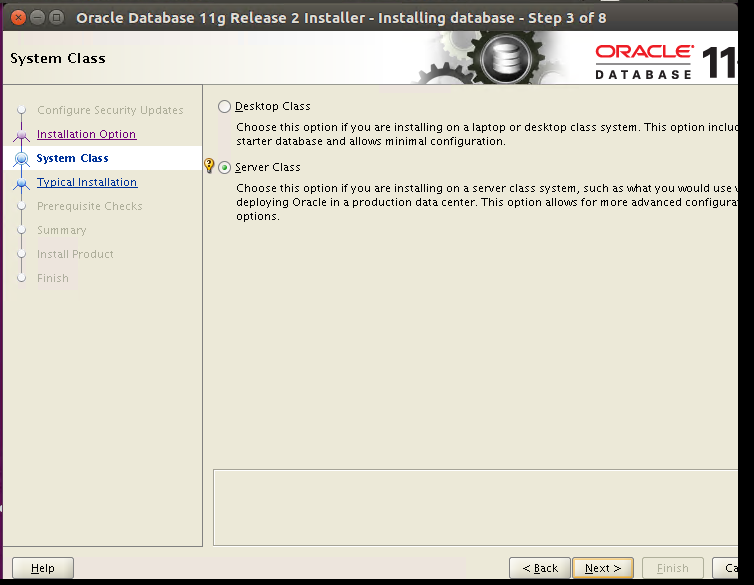Screen dimensions: 754x585
Task: Click the installer window title text
Action: (341, 18)
